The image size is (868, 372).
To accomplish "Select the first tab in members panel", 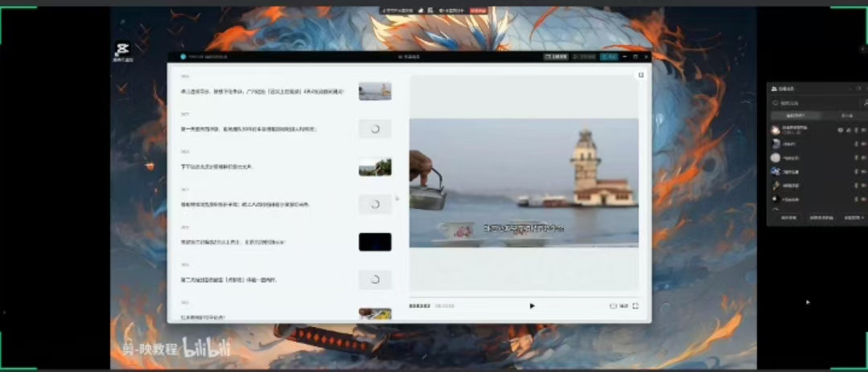I will [794, 116].
